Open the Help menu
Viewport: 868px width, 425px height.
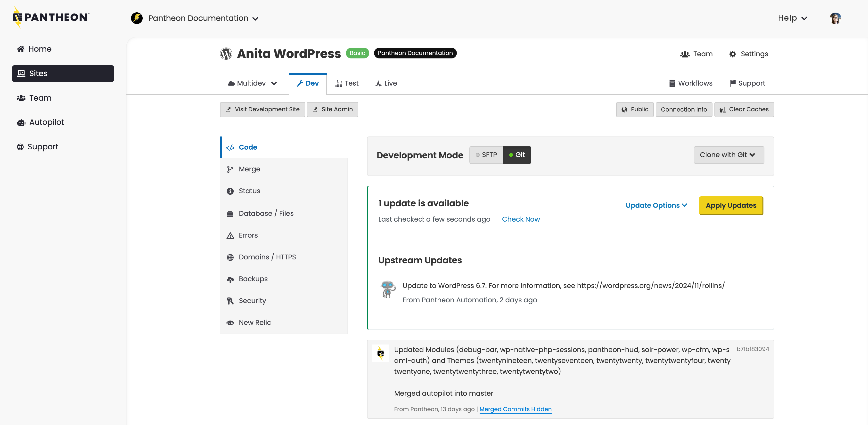coord(792,18)
